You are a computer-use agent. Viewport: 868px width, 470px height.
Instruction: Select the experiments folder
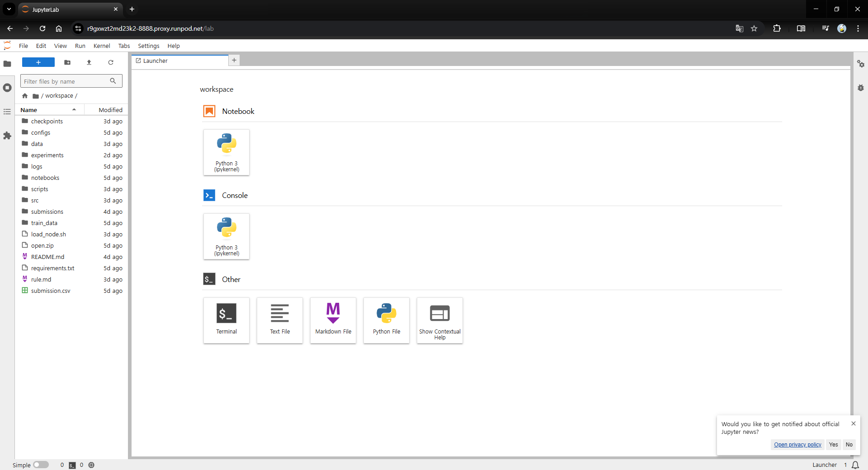71,155
